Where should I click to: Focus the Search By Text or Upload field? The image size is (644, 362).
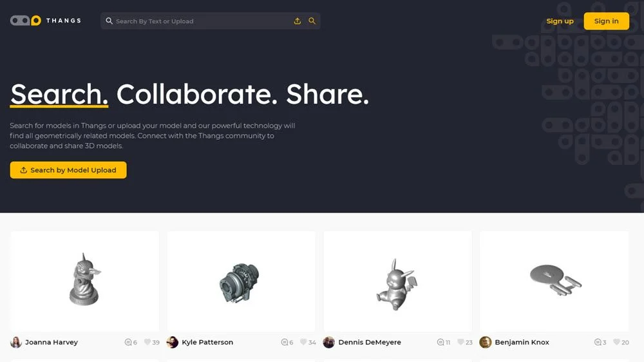coord(201,21)
